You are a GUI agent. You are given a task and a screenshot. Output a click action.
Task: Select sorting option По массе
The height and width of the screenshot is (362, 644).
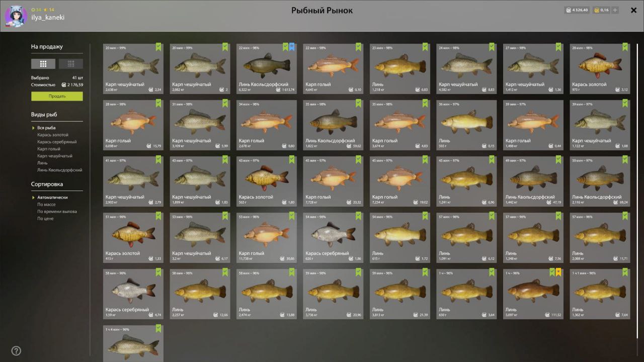[45, 205]
